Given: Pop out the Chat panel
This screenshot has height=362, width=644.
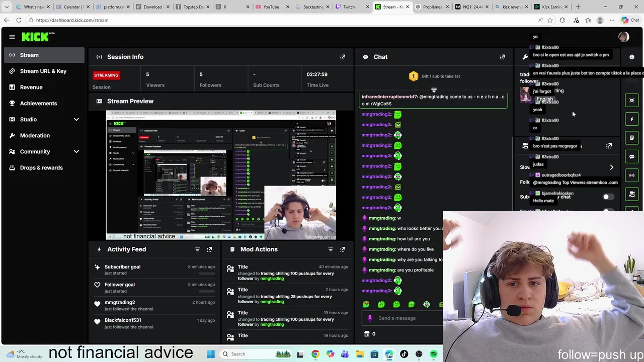Looking at the screenshot, I should (x=502, y=57).
